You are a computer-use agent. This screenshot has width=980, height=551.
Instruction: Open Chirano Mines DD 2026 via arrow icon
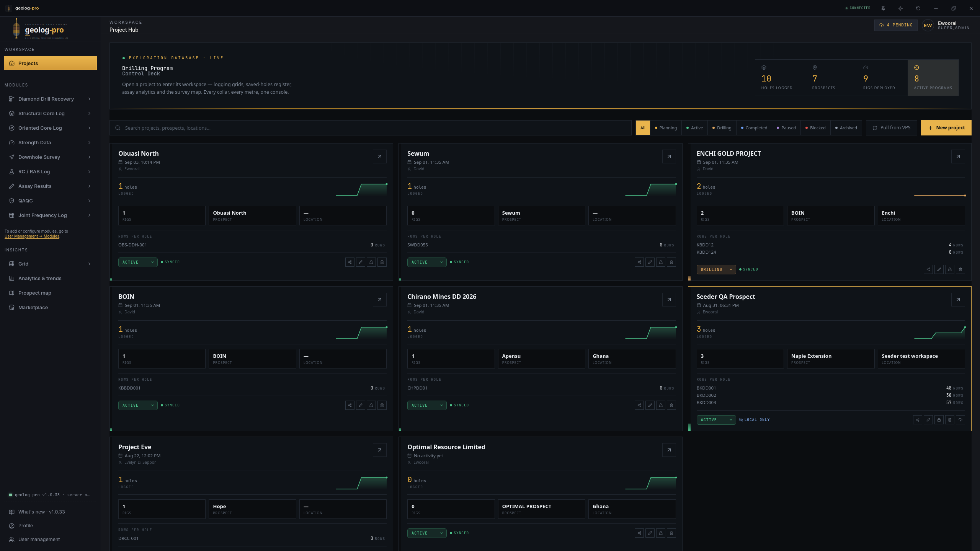point(669,300)
